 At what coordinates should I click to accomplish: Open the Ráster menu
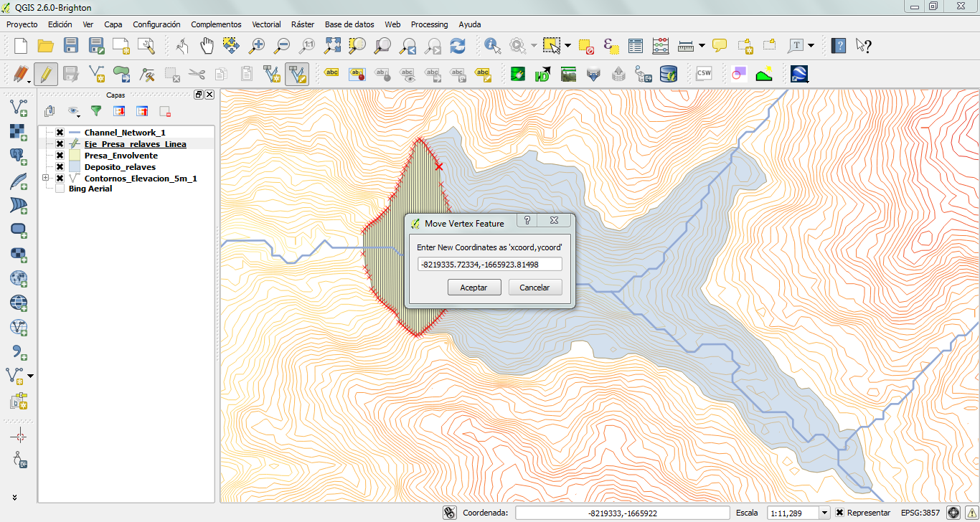pyautogui.click(x=303, y=24)
